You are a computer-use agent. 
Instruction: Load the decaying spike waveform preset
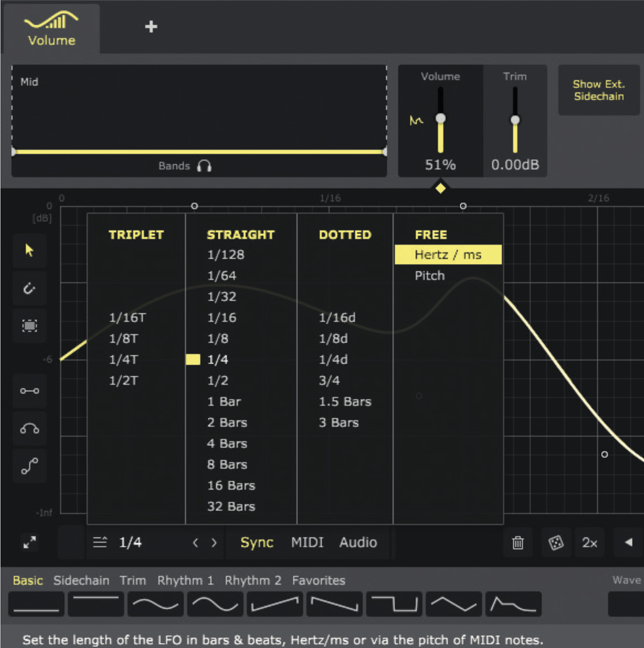tap(513, 604)
